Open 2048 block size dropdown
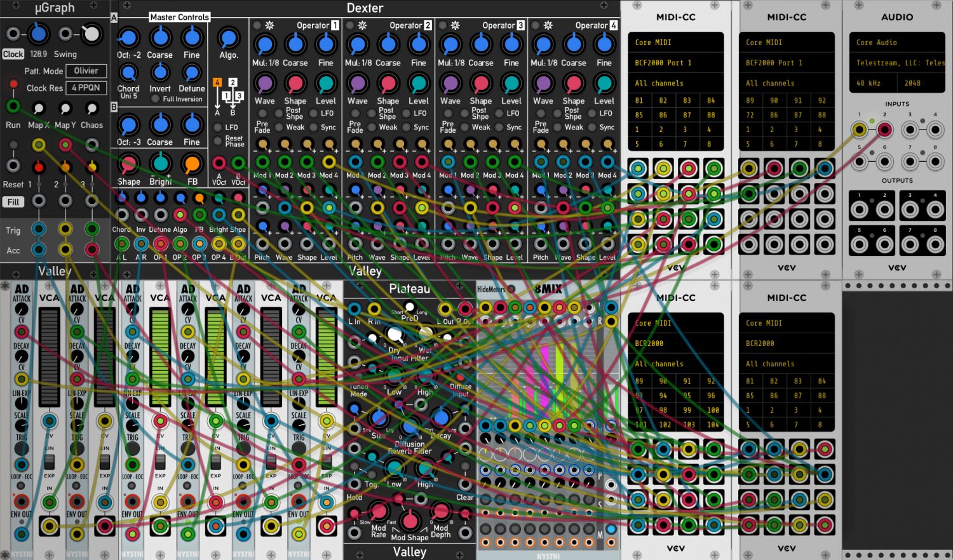This screenshot has width=953, height=560. point(921,83)
